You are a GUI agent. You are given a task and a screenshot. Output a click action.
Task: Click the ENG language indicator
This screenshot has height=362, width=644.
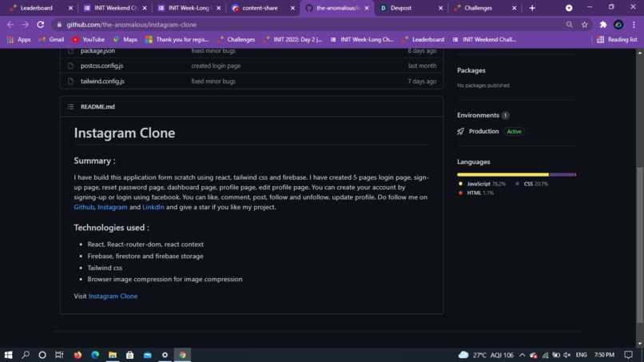pyautogui.click(x=581, y=355)
